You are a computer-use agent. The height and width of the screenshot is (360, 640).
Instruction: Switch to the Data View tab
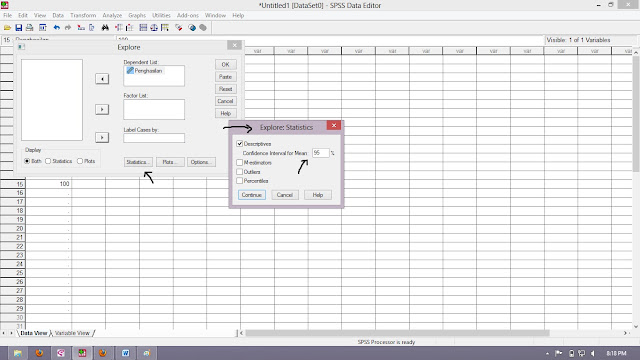[x=34, y=333]
